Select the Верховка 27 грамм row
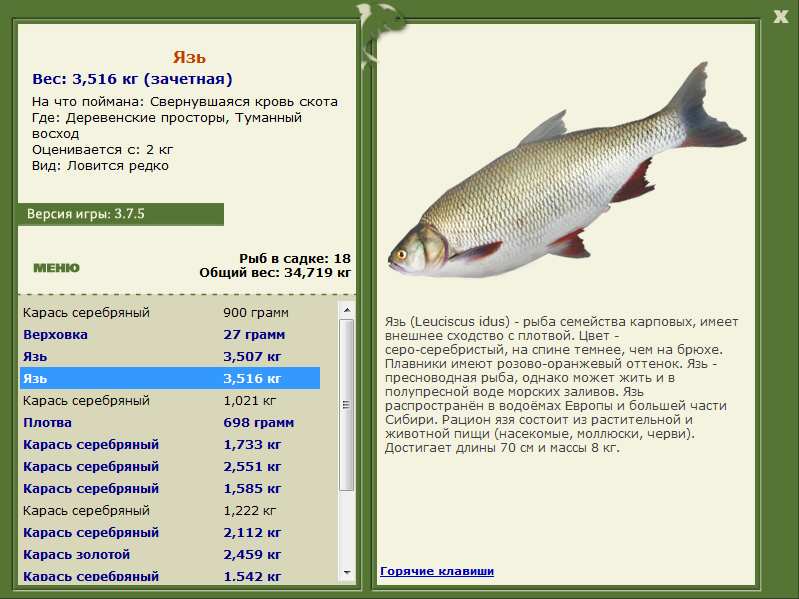Viewport: 799px width, 599px height. (170, 335)
